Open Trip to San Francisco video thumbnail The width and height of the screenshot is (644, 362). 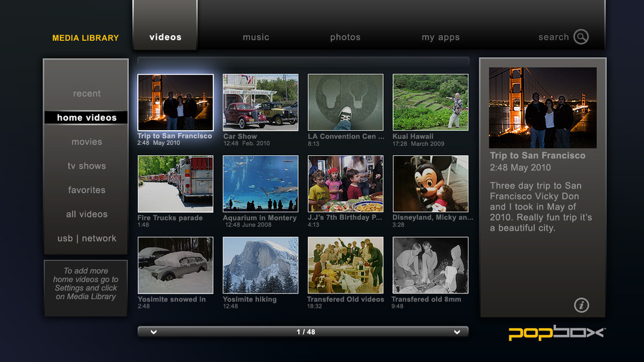pos(175,102)
